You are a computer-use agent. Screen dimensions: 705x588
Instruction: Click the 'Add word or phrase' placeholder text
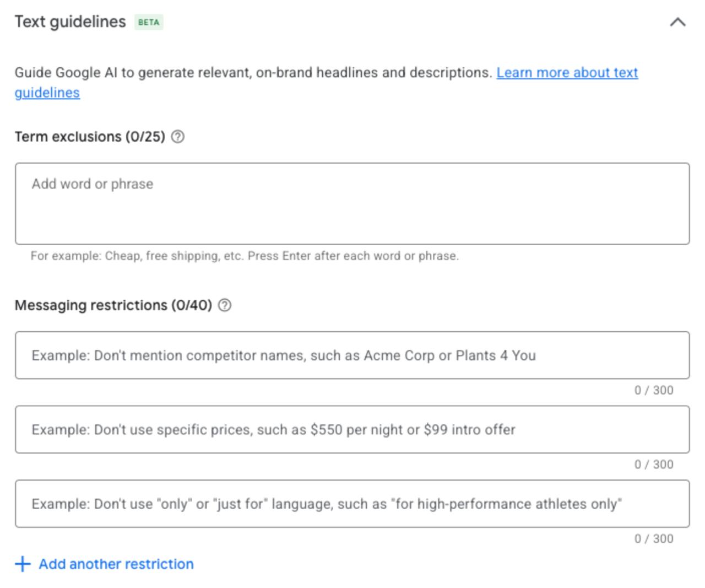93,184
